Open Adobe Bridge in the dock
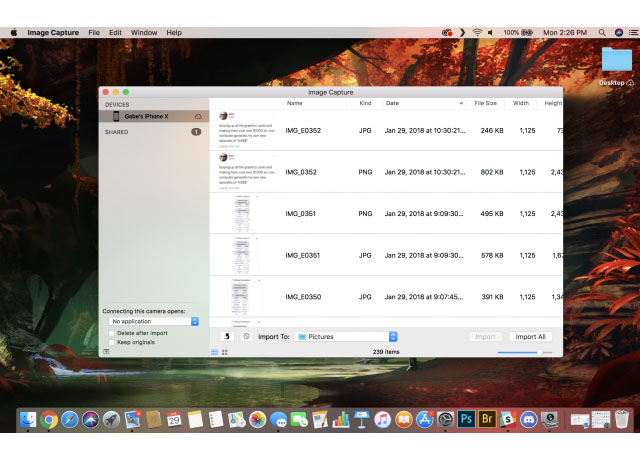The image size is (640, 460). 487,420
